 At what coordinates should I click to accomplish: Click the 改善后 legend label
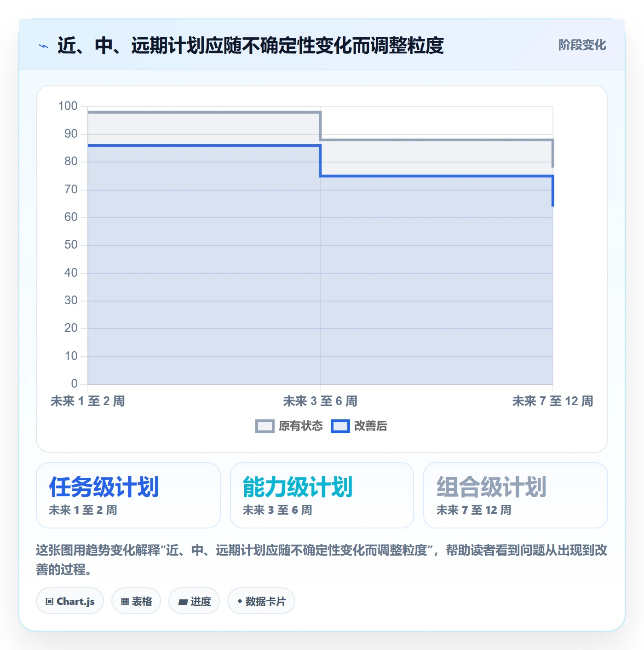(x=370, y=426)
